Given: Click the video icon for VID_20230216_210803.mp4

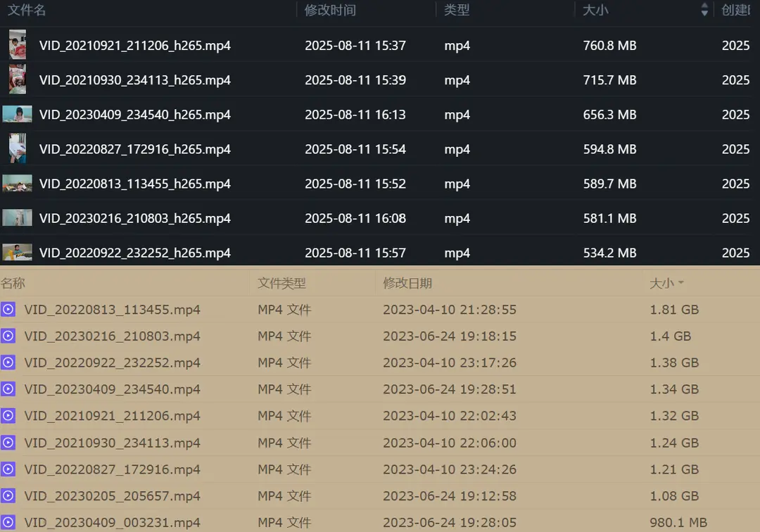Looking at the screenshot, I should pos(8,336).
